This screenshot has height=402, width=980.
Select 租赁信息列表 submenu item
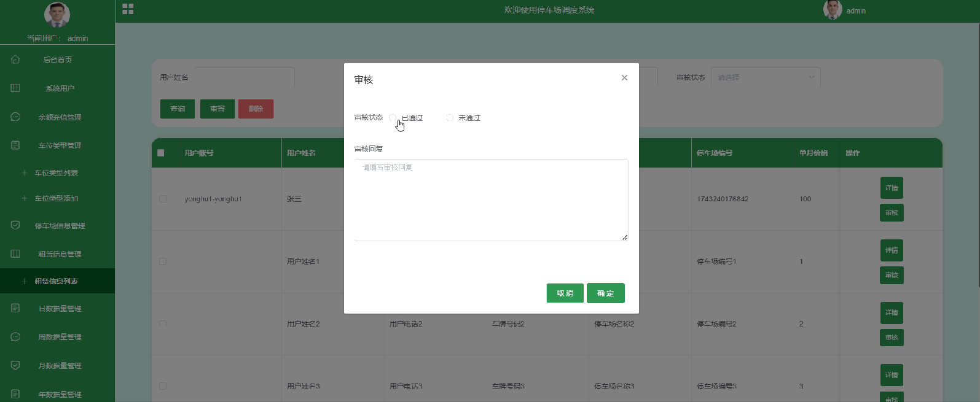coord(56,281)
